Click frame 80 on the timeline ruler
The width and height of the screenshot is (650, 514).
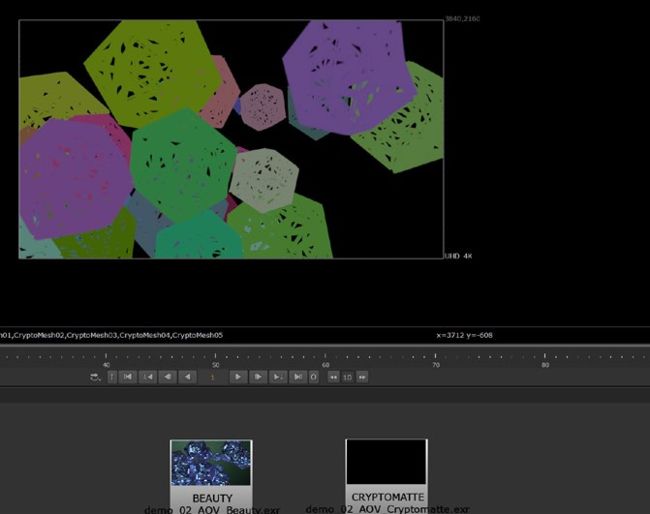tap(545, 356)
